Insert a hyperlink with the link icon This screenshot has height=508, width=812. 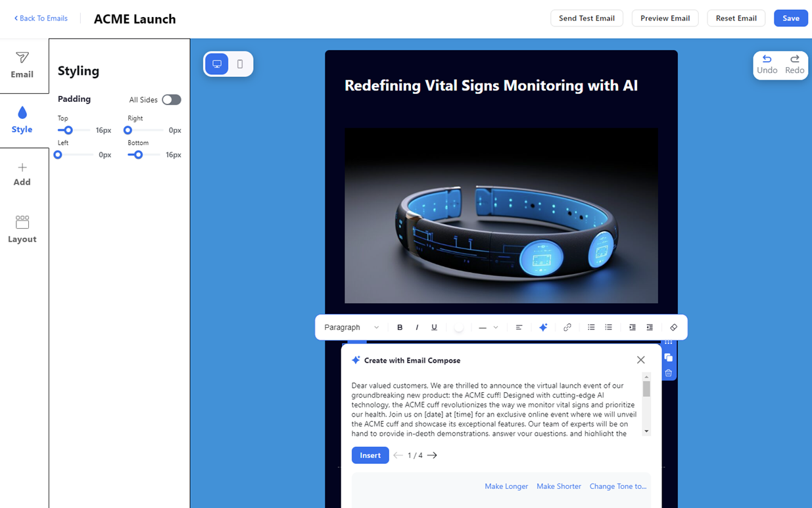[567, 327]
